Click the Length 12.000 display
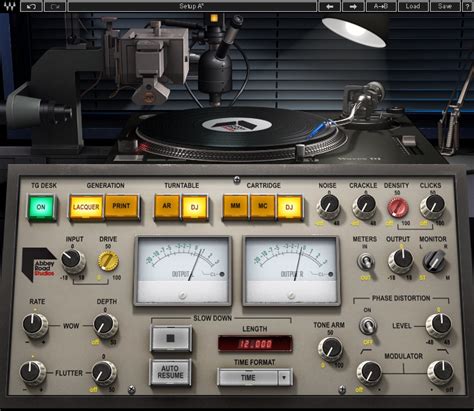The image size is (474, 411). (x=255, y=344)
